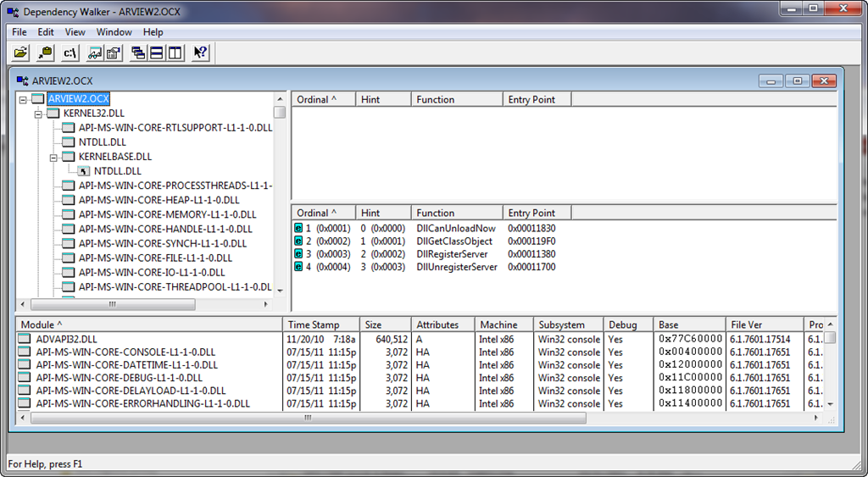Click the Tile Vertically toolbar icon

tap(175, 53)
